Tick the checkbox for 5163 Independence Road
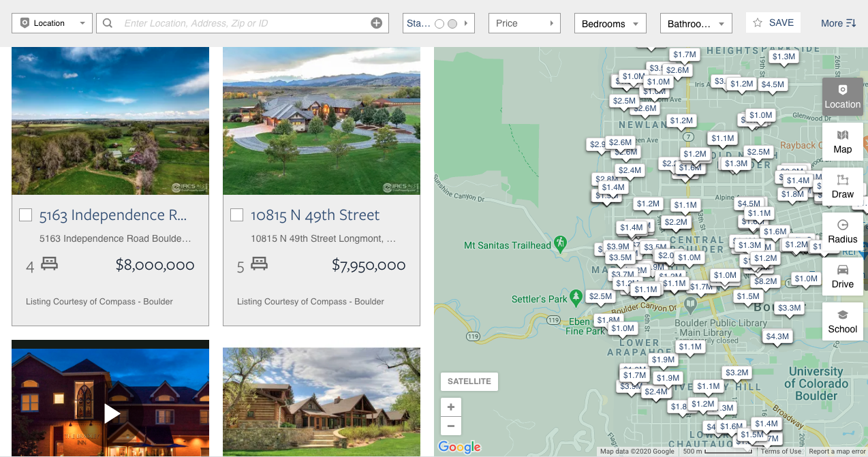This screenshot has height=457, width=868. point(26,215)
